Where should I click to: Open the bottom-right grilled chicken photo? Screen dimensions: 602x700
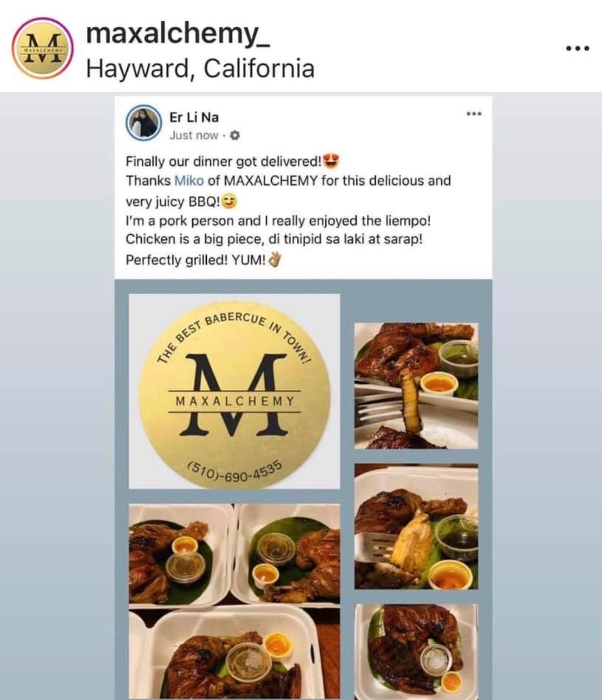coord(416,651)
